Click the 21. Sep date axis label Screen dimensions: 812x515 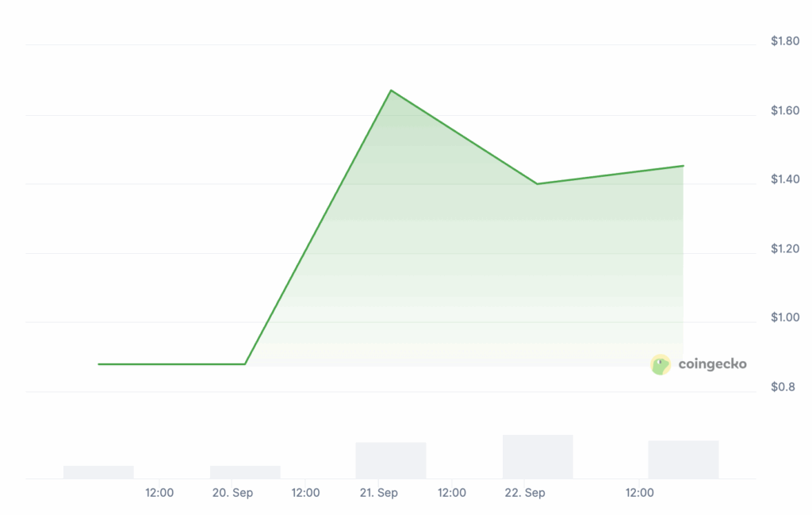[x=378, y=493]
